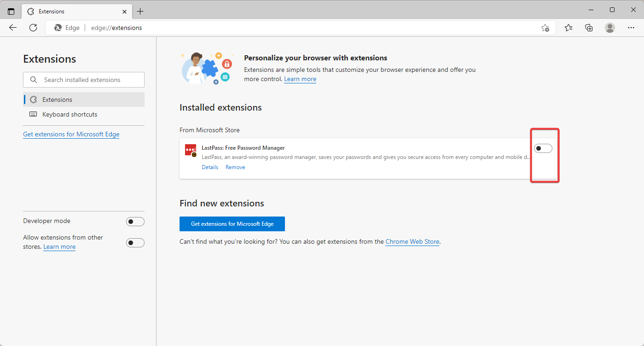Focus the Search installed extensions field
This screenshot has width=644, height=346.
tap(84, 80)
